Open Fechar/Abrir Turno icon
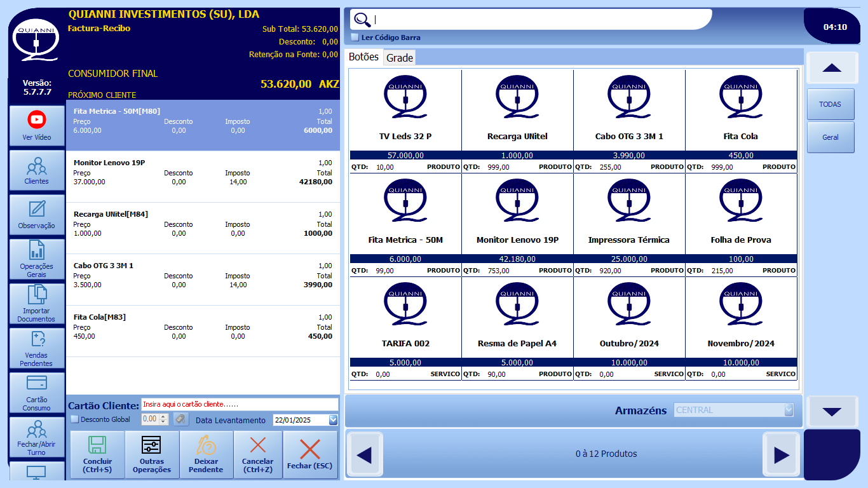The image size is (868, 488). click(37, 437)
